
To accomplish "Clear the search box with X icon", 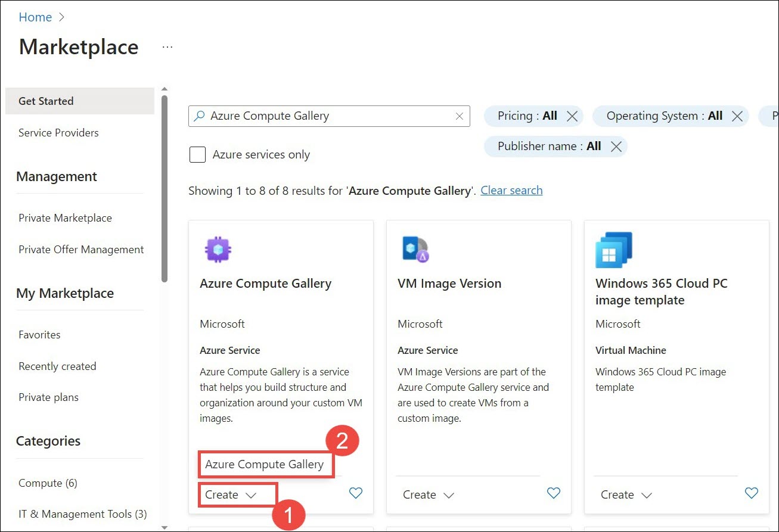I will 460,116.
